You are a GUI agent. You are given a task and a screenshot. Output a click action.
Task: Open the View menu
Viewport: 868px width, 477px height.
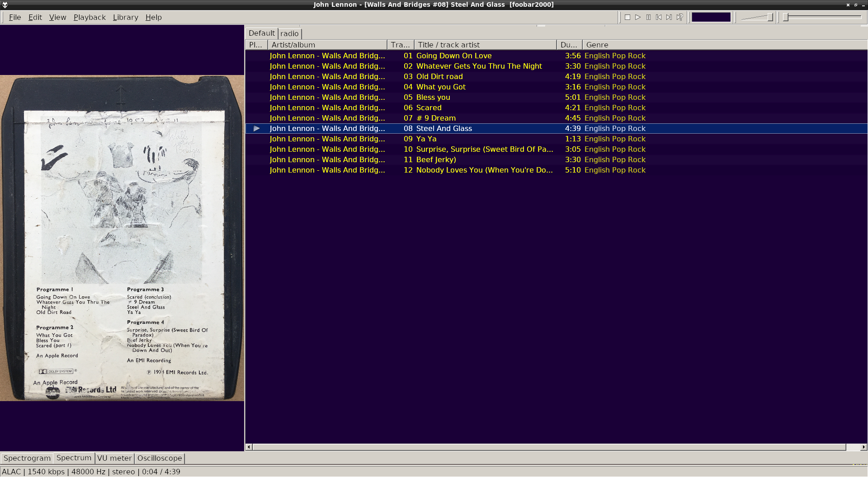(57, 17)
